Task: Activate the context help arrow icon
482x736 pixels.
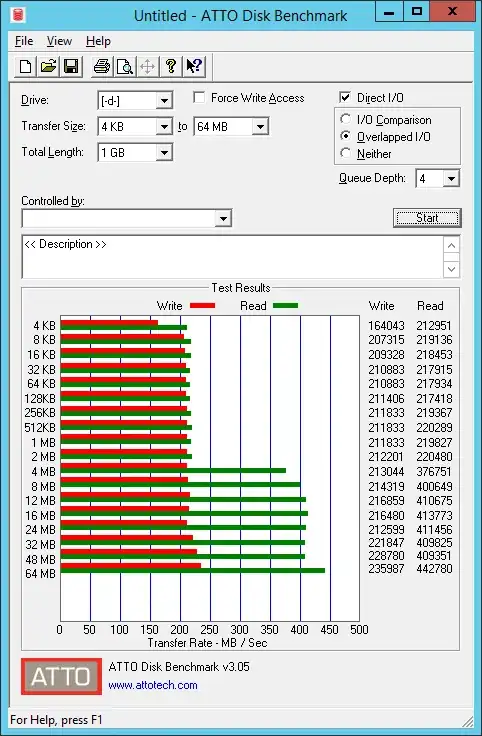Action: click(x=194, y=67)
